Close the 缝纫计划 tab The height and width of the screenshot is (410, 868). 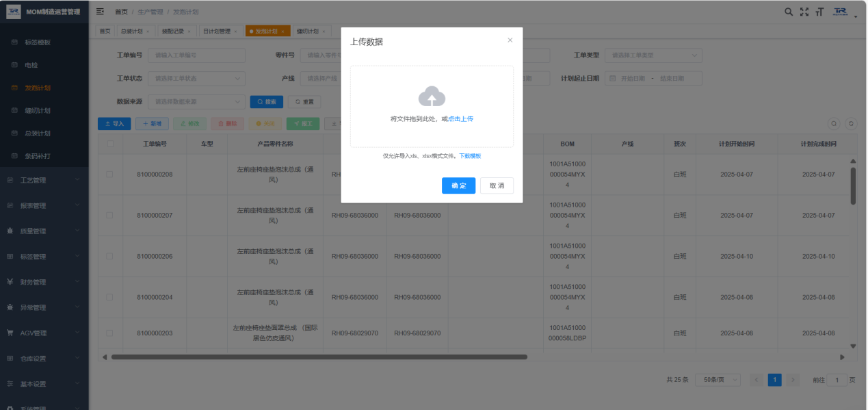[324, 31]
